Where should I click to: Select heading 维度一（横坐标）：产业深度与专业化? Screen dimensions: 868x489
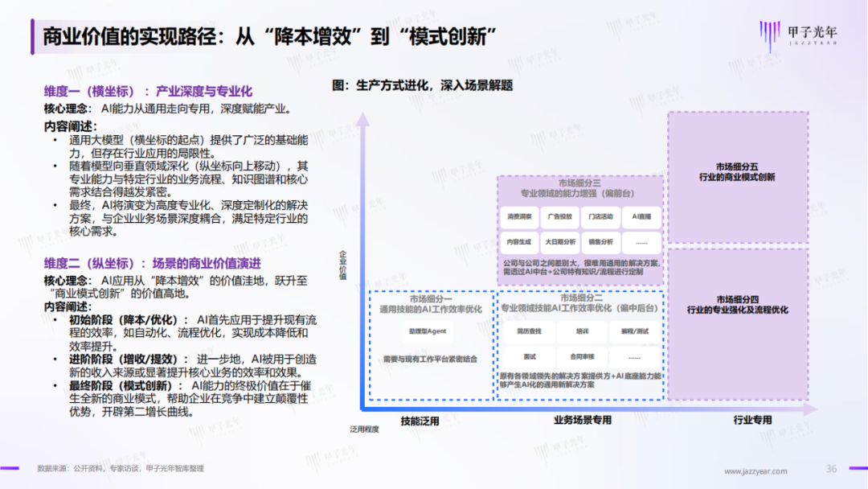point(149,92)
